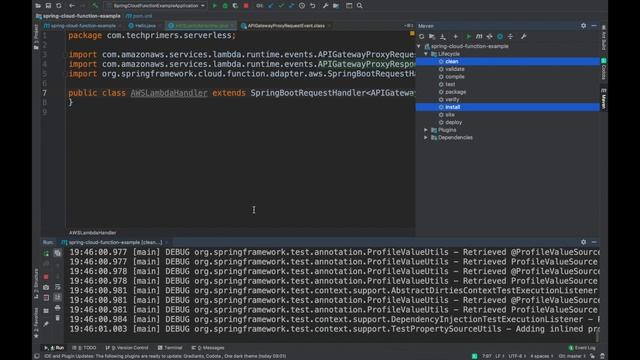Viewport: 640px width, 360px height.
Task: Switch to APIGatewayProxyRequestEvent.class tab
Action: [286, 26]
